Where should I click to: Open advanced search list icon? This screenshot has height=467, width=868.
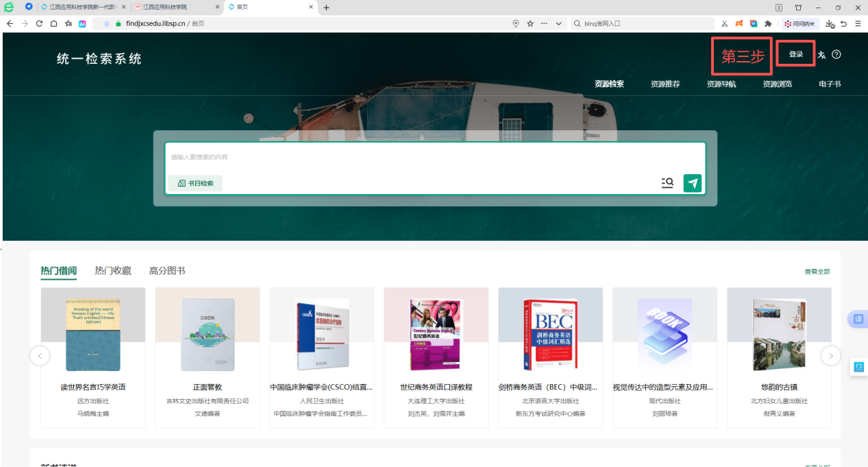click(x=667, y=183)
